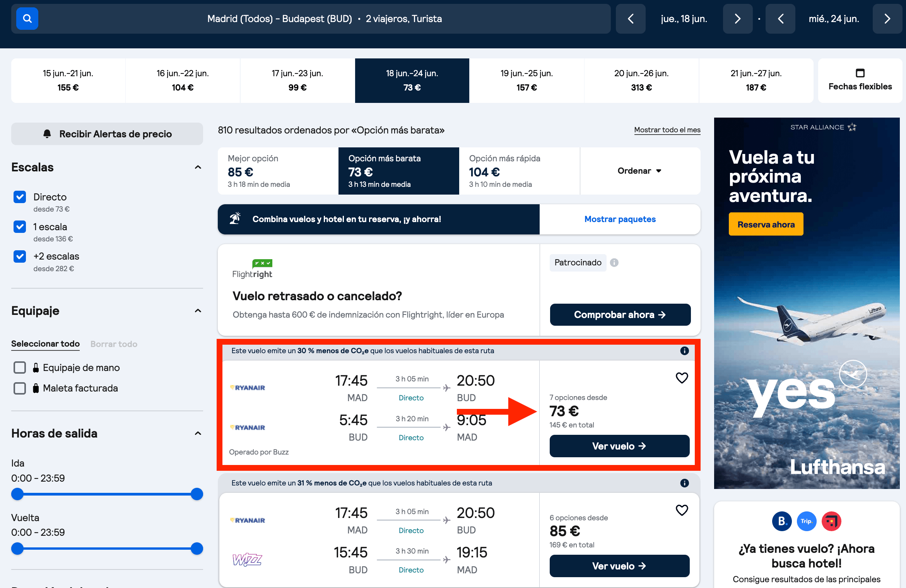Click the 'Operado por Buzz' text
Image resolution: width=906 pixels, height=588 pixels.
point(259,452)
